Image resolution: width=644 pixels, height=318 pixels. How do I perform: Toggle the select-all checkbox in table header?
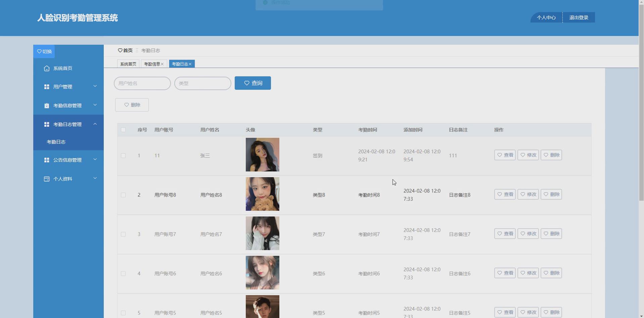click(x=123, y=130)
